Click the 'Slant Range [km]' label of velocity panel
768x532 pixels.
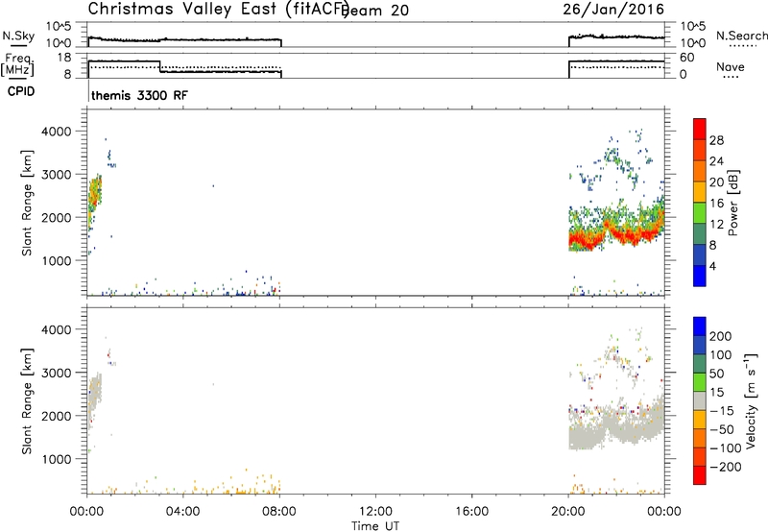coord(27,400)
